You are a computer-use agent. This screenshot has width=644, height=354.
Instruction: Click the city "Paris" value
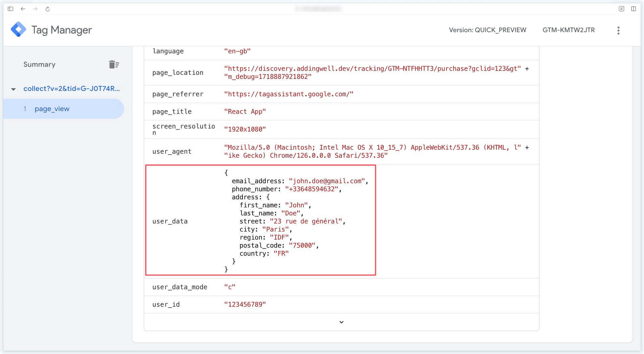(x=276, y=229)
